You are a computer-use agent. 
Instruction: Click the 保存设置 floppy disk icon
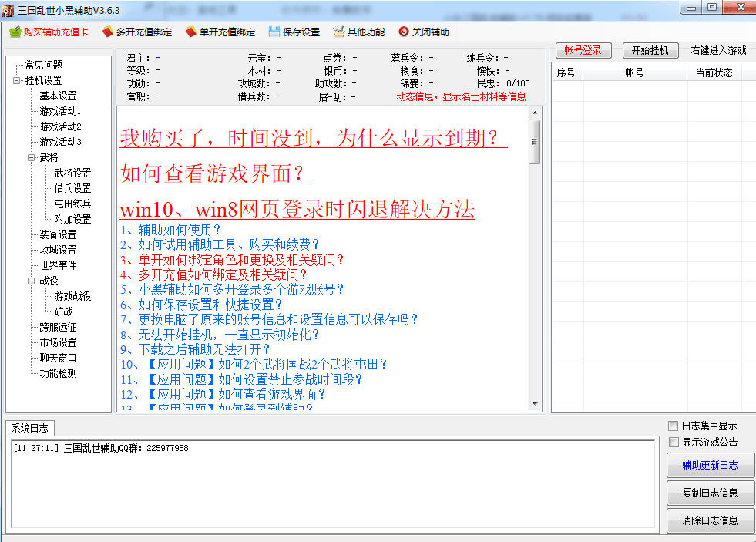[x=274, y=32]
